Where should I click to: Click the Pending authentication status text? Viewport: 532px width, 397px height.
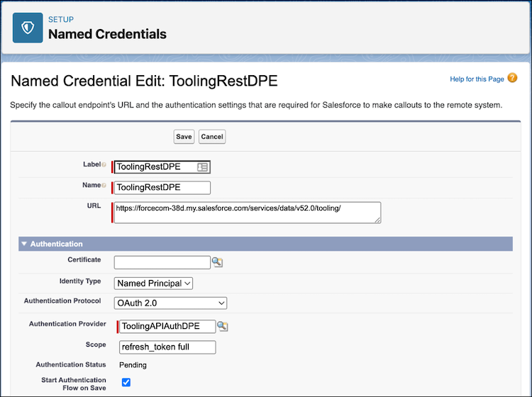[133, 365]
